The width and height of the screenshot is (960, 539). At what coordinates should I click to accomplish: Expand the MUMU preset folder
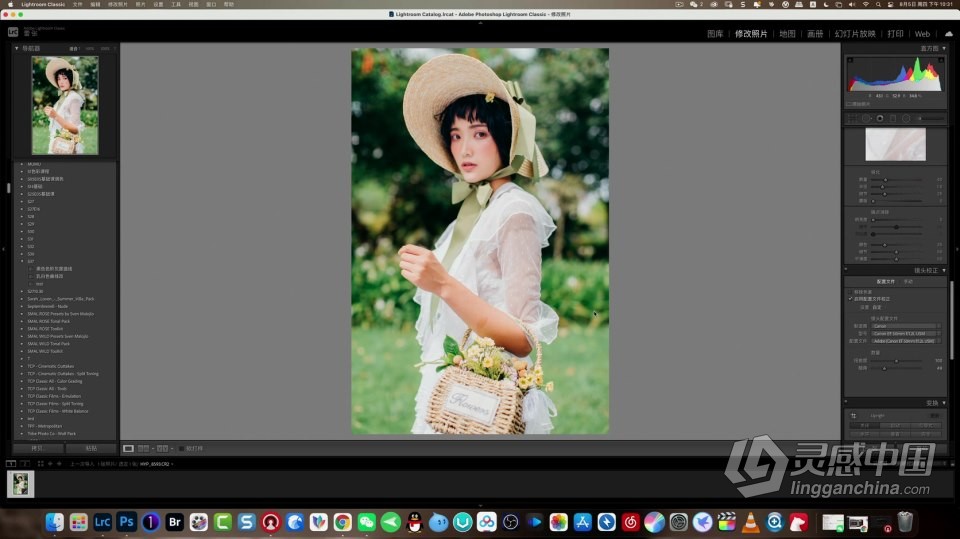pyautogui.click(x=21, y=164)
